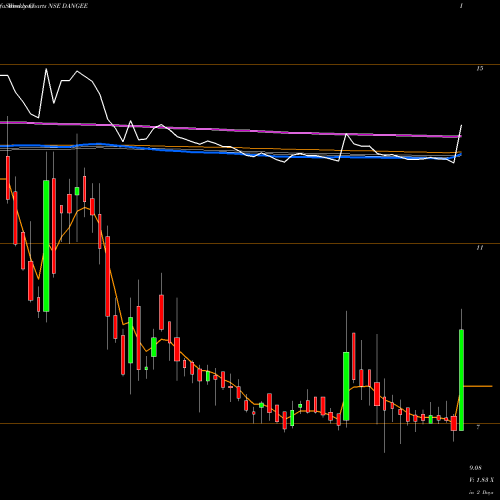The height and width of the screenshot is (500, 500).
Task: Click the 7 price axis label
Action: pyautogui.click(x=478, y=427)
